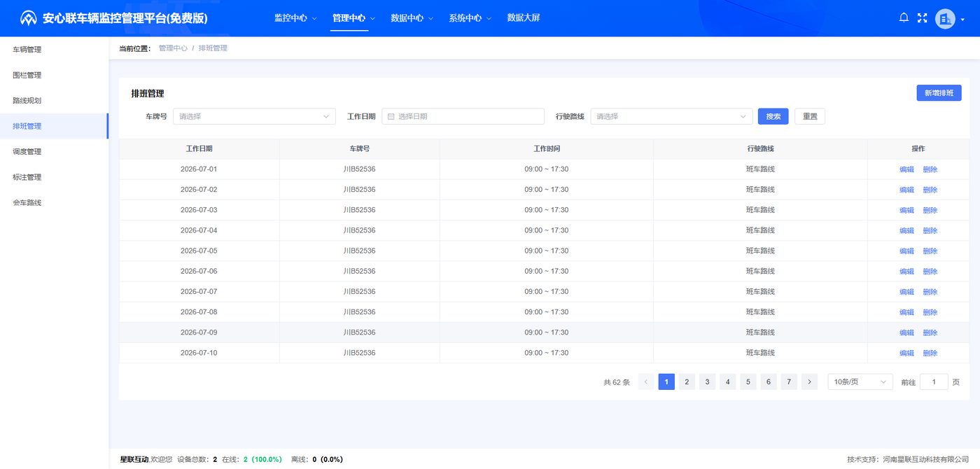Go to page 4
The width and height of the screenshot is (980, 469).
728,381
